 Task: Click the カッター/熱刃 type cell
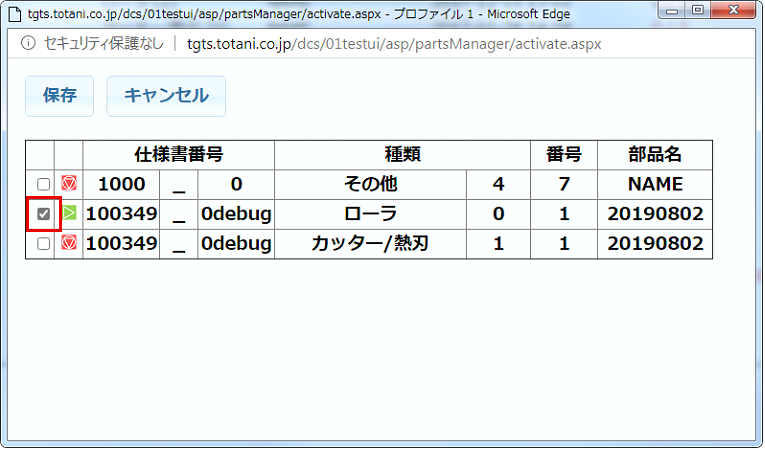coord(370,244)
